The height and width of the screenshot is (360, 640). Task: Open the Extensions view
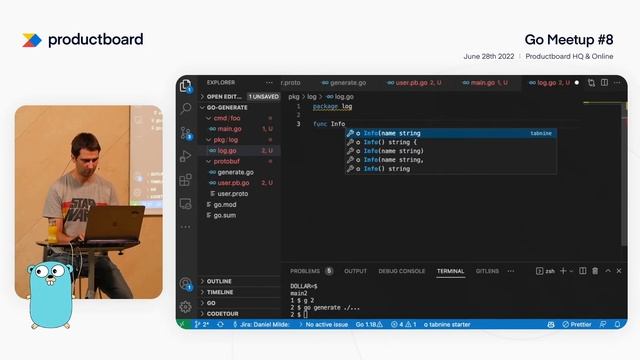[186, 180]
